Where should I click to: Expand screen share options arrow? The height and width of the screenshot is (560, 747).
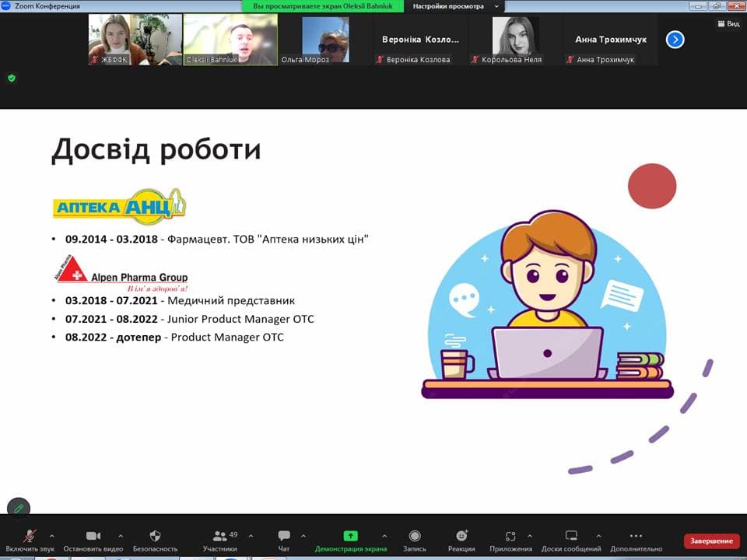pos(384,536)
